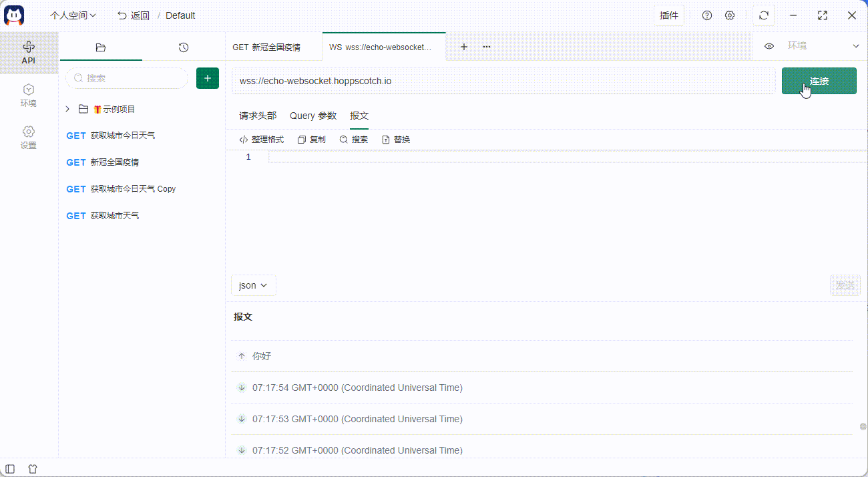Image resolution: width=868 pixels, height=477 pixels.
Task: Open the json message type dropdown
Action: coord(253,285)
